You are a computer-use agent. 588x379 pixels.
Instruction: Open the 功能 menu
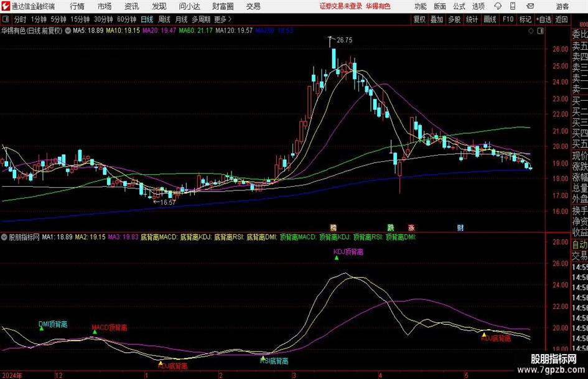click(x=421, y=6)
